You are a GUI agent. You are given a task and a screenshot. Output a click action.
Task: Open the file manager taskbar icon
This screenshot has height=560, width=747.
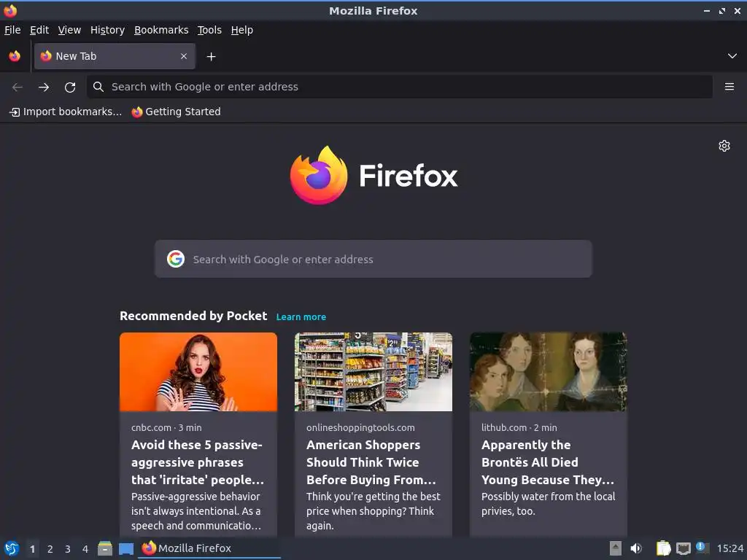pyautogui.click(x=105, y=548)
